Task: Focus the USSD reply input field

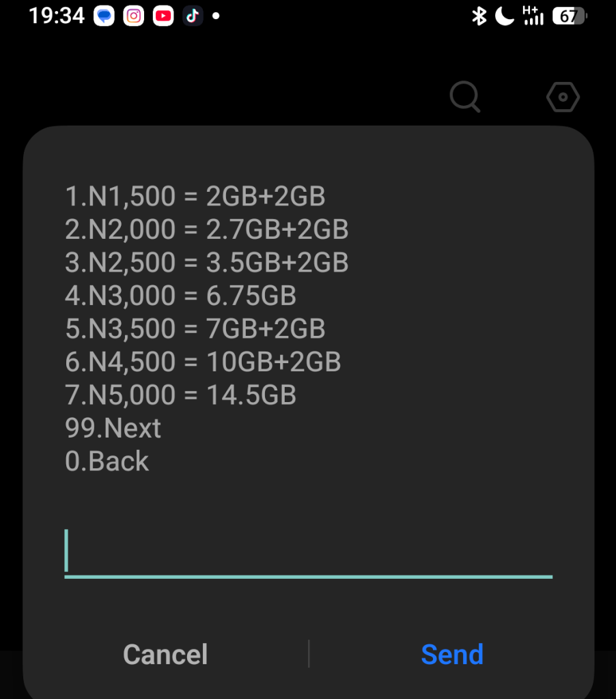Action: tap(308, 553)
